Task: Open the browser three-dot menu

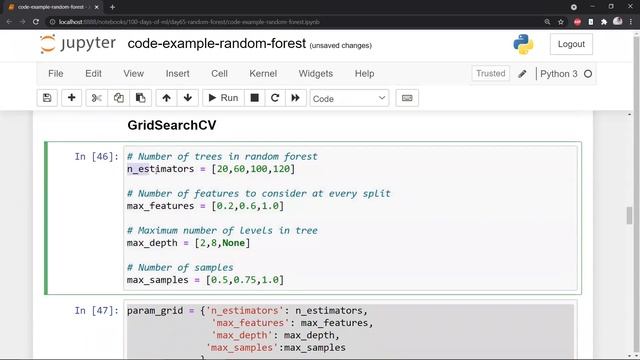Action: coord(631,22)
